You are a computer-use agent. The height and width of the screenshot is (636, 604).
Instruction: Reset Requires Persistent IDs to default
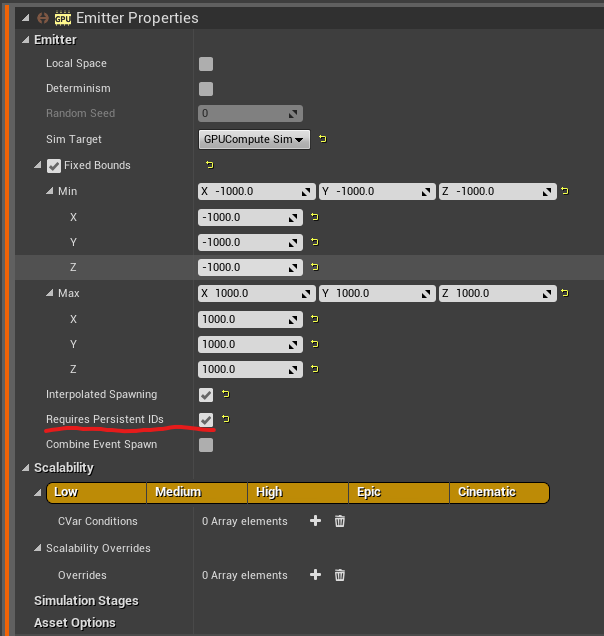pos(226,419)
